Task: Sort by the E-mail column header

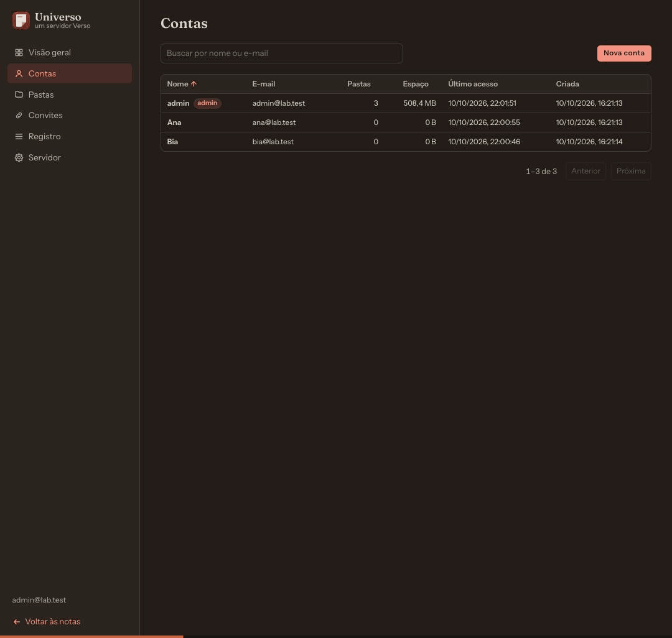Action: (264, 84)
